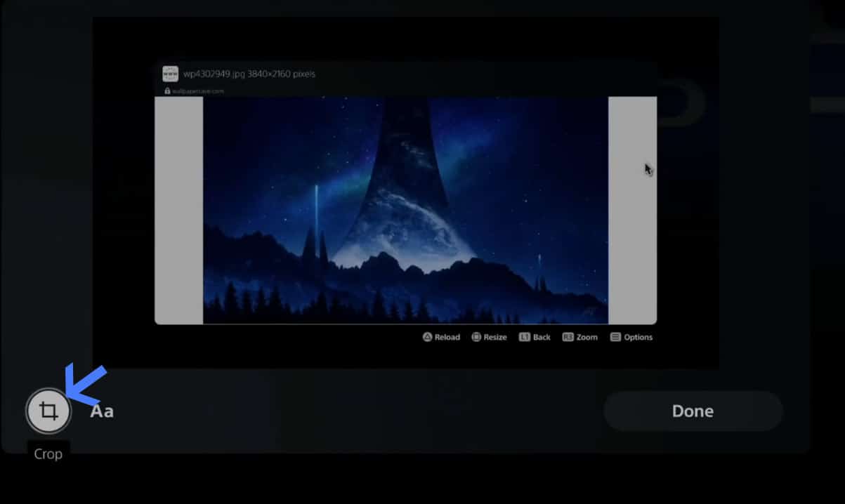Click the L1 Back hint

535,337
